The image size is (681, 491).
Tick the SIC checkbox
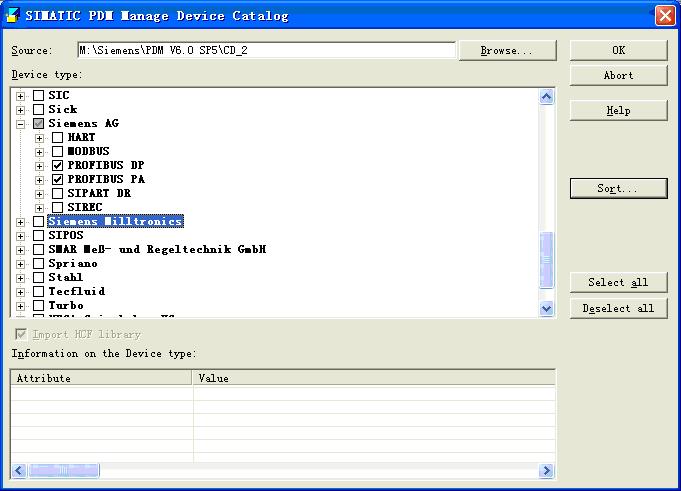click(x=39, y=95)
